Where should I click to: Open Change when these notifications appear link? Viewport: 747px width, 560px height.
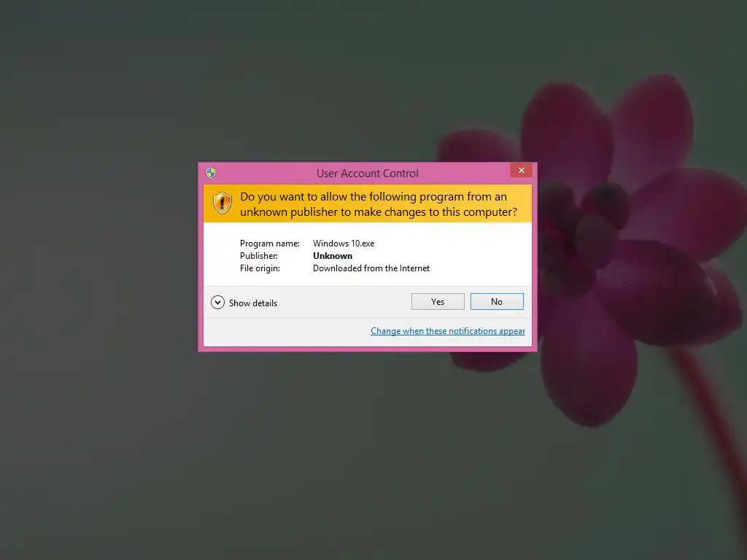448,331
